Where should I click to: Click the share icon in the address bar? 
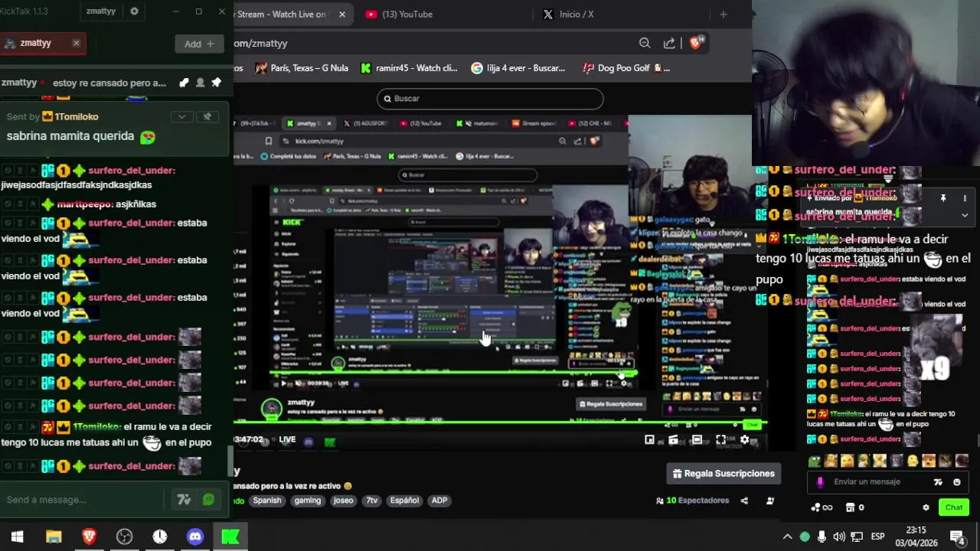(669, 44)
